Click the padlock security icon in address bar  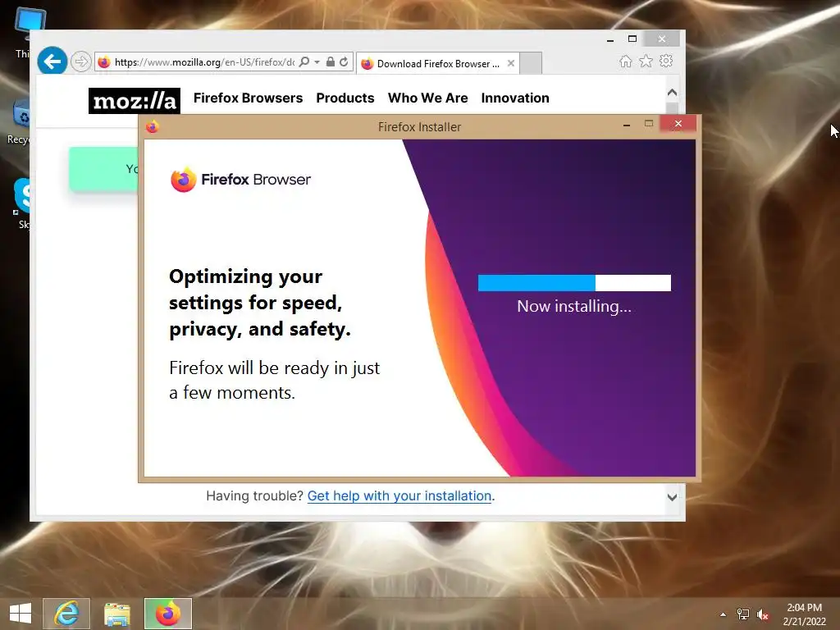[331, 62]
